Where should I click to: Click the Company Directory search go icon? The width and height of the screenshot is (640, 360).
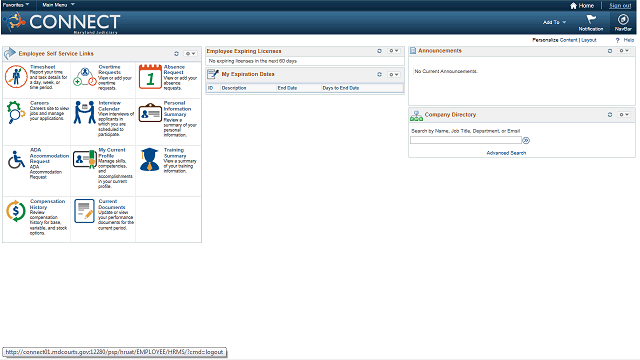(526, 140)
